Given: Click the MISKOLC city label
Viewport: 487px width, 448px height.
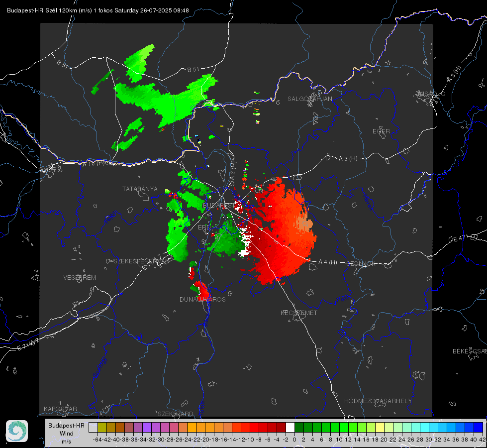Looking at the screenshot, I should (431, 94).
